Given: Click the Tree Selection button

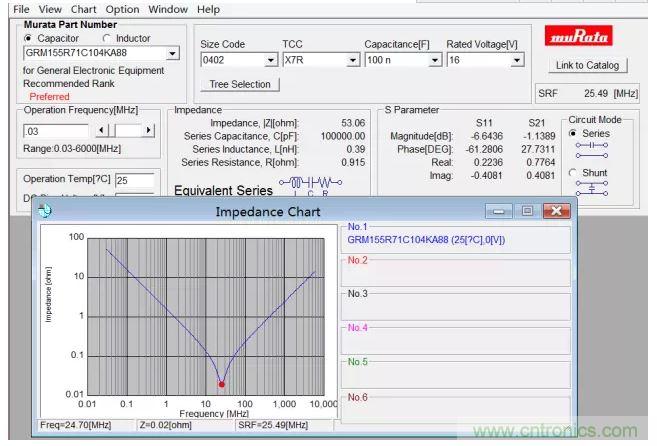Looking at the screenshot, I should (x=240, y=84).
